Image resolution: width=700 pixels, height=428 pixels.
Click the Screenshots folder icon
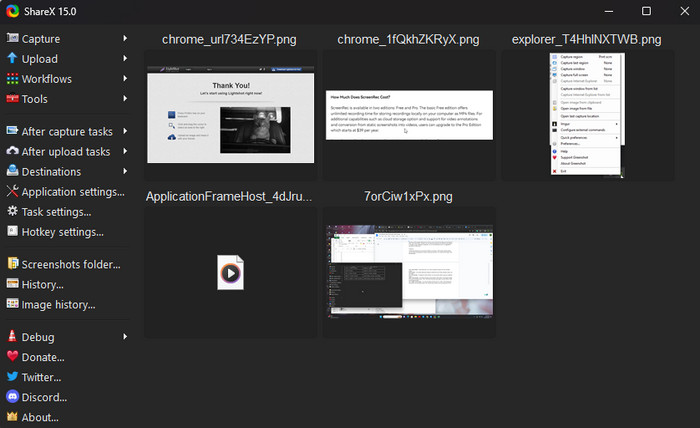[12, 263]
